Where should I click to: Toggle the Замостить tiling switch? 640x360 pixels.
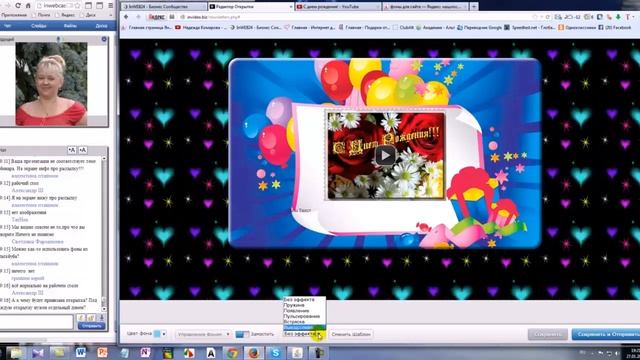(x=242, y=334)
